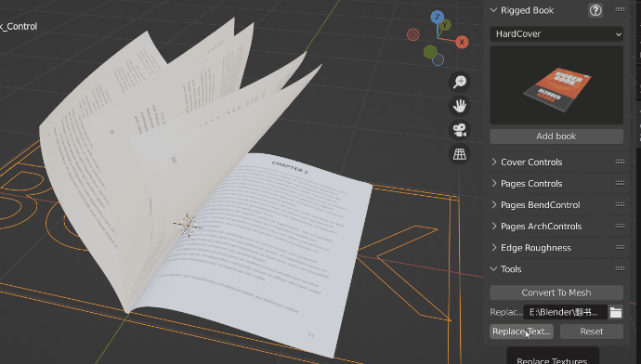Grab the Pages BendControl panel drag handle
The height and width of the screenshot is (364, 641).
click(620, 204)
